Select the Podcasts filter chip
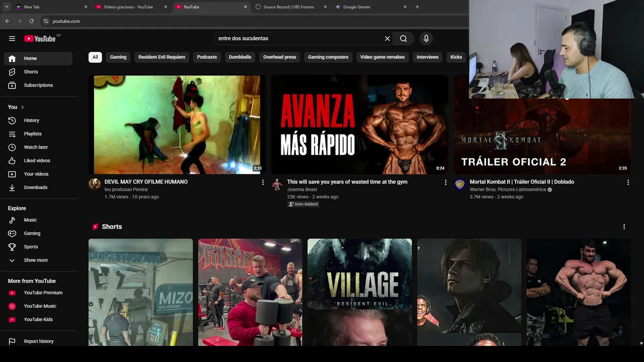Image resolution: width=644 pixels, height=362 pixels. pos(207,57)
